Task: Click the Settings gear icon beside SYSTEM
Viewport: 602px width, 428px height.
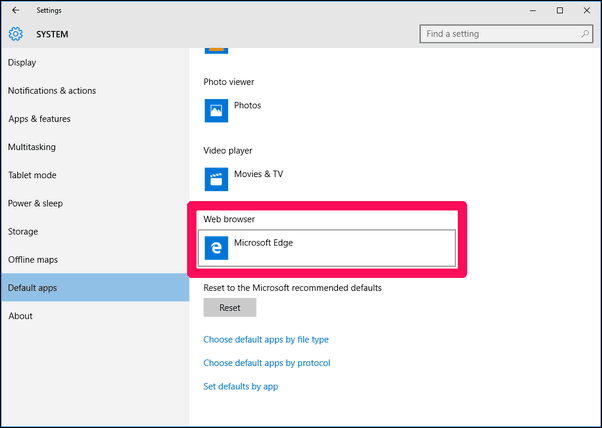Action: (16, 34)
